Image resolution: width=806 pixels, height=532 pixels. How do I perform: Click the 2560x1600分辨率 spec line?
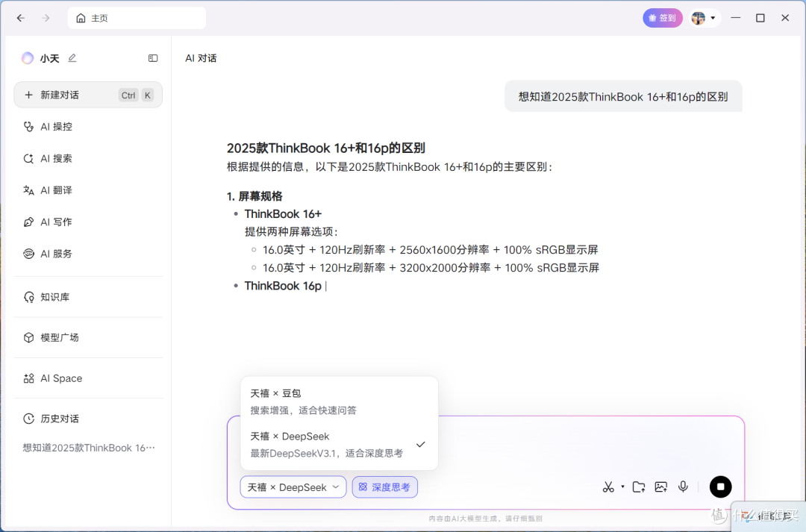click(431, 250)
